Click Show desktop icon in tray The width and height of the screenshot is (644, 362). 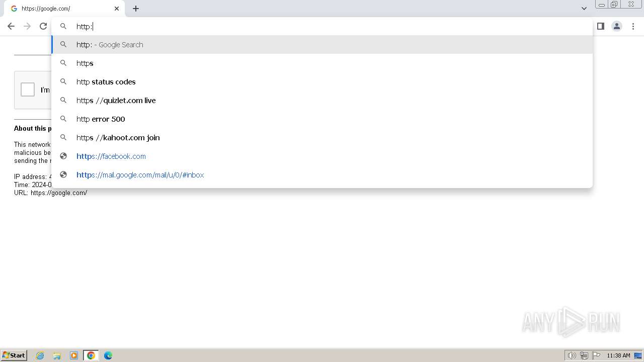click(638, 355)
